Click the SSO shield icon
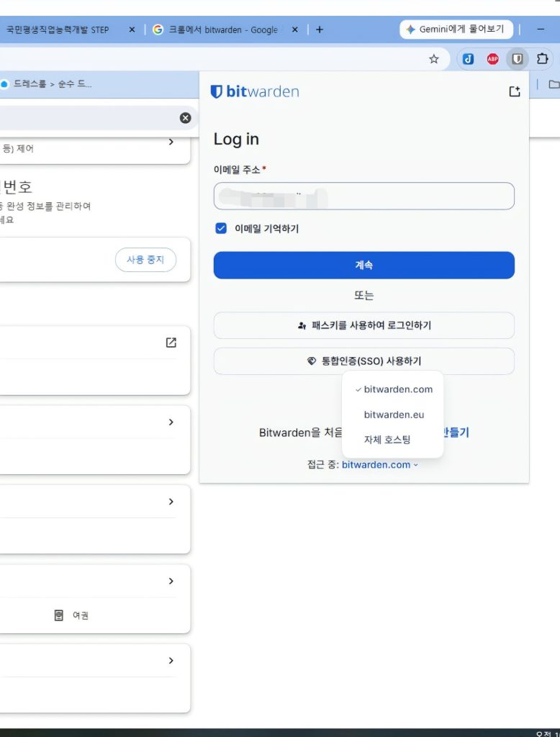 click(311, 361)
